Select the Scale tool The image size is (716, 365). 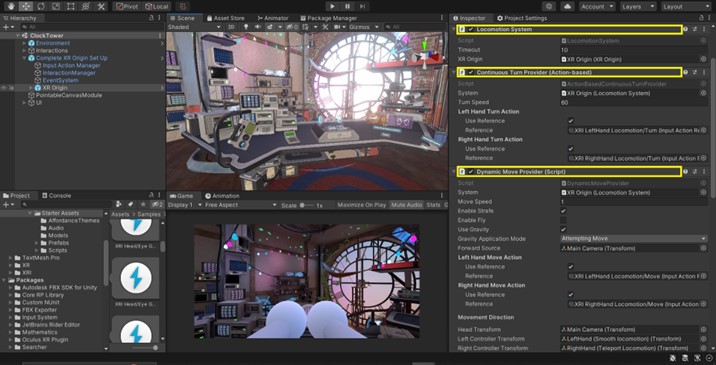click(x=55, y=6)
